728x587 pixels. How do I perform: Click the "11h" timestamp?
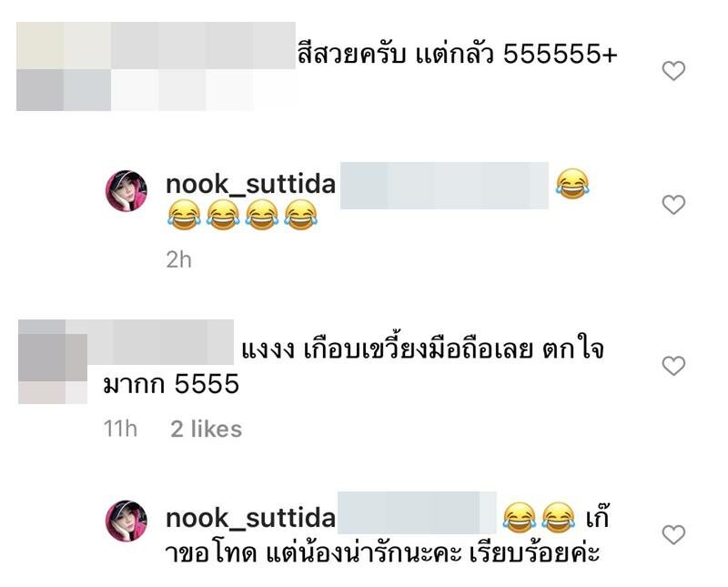click(x=120, y=429)
